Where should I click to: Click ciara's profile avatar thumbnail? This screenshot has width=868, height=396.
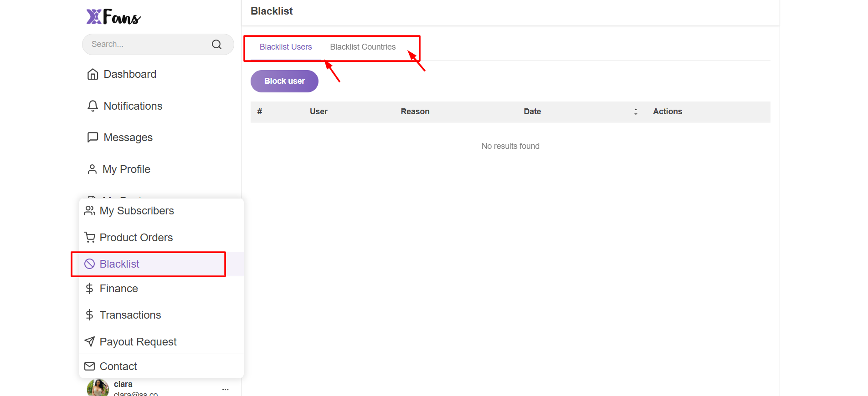point(98,388)
